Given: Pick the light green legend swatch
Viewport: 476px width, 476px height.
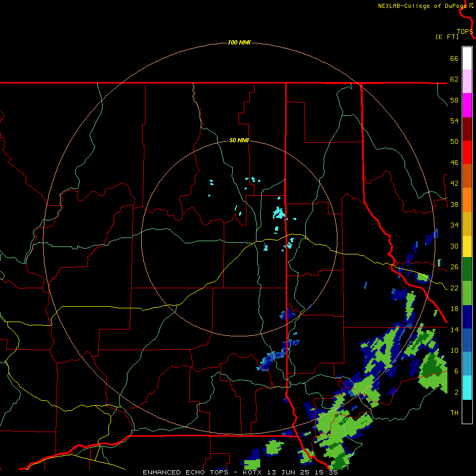Looking at the screenshot, I should click(x=467, y=293).
